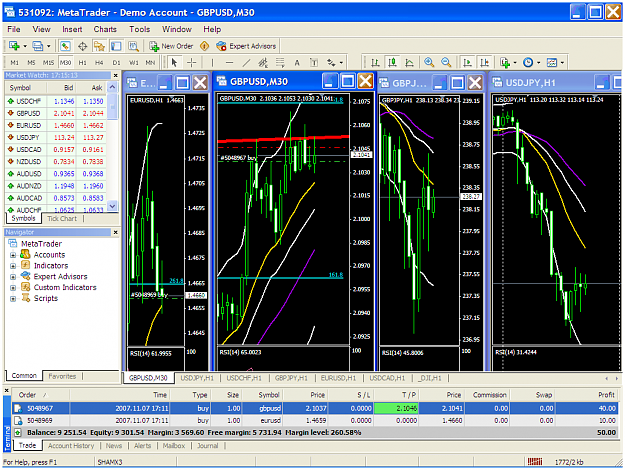This screenshot has height=470, width=625.
Task: Switch to the Account History tab
Action: coord(71,446)
